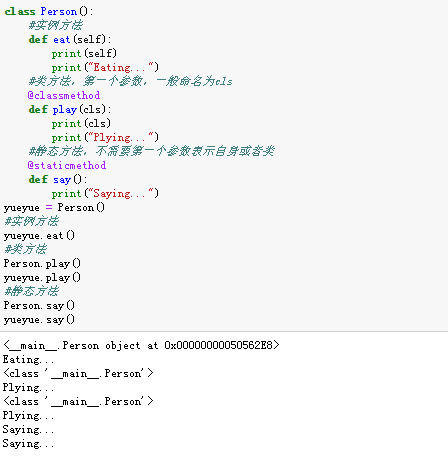
Task: Select the long comment ending with 'cls'
Action: pyautogui.click(x=130, y=81)
